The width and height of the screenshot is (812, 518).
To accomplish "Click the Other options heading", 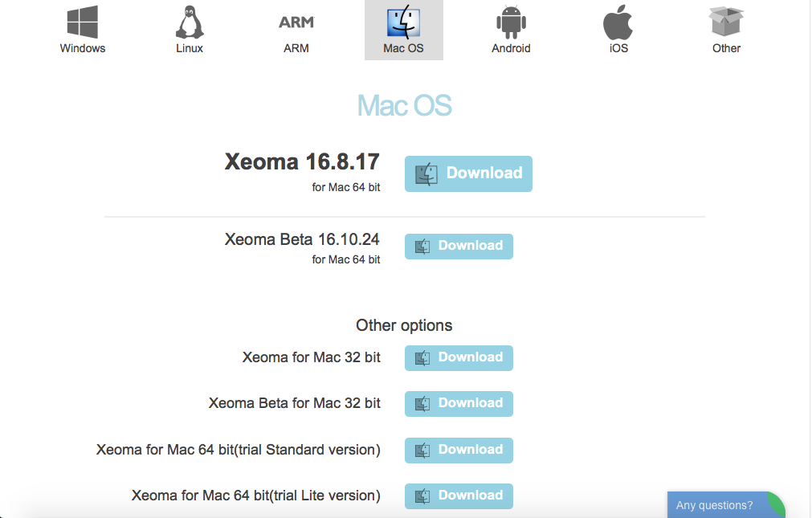I will click(x=404, y=325).
